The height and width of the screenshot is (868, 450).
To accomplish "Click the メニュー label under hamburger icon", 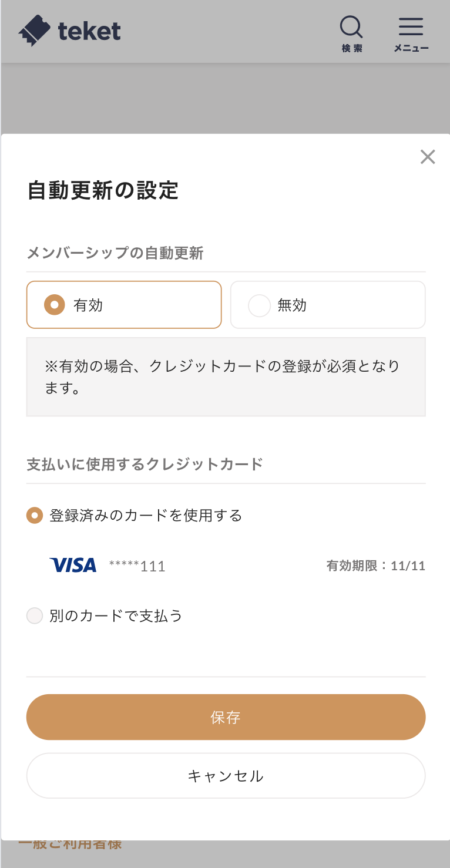I will pos(411,49).
